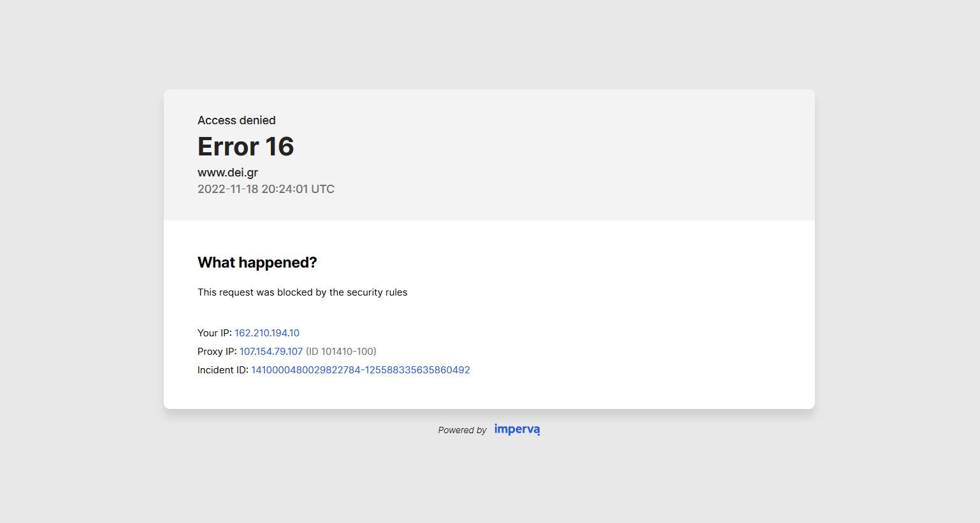980x523 pixels.
Task: Click the incident ID number
Action: click(361, 370)
